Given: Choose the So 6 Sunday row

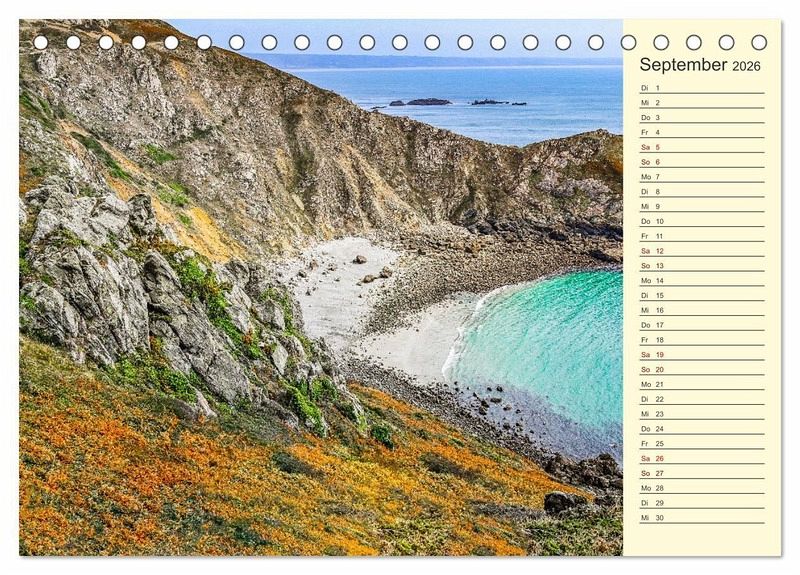Looking at the screenshot, I should coord(701,162).
